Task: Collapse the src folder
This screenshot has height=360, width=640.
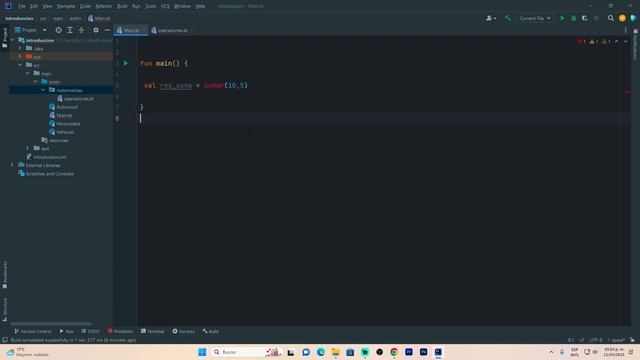Action: click(20, 65)
